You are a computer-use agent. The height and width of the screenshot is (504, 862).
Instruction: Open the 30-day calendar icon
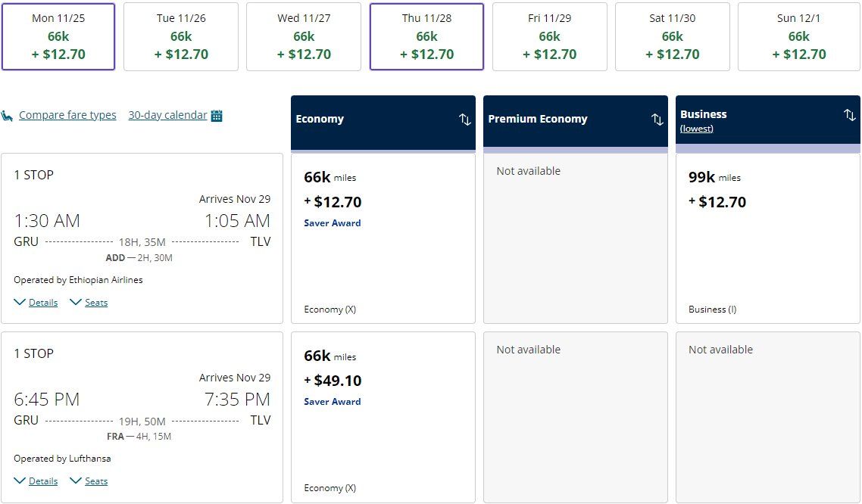[x=217, y=116]
